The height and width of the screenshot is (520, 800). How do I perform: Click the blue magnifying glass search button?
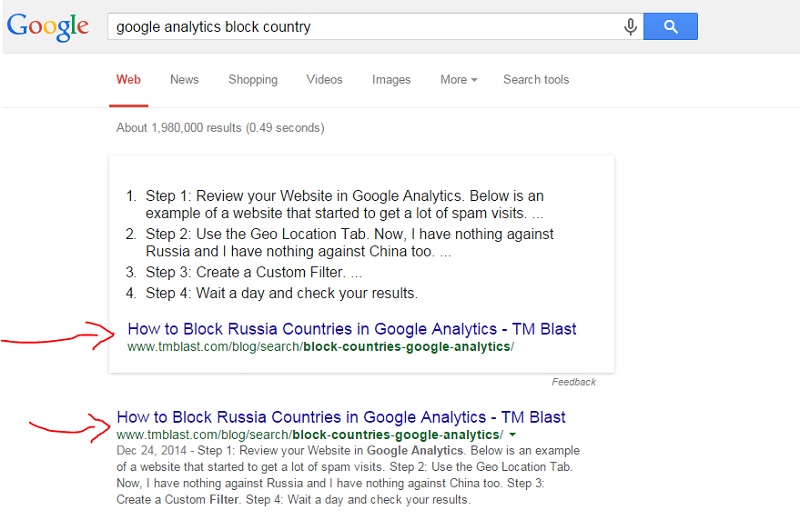pyautogui.click(x=670, y=27)
